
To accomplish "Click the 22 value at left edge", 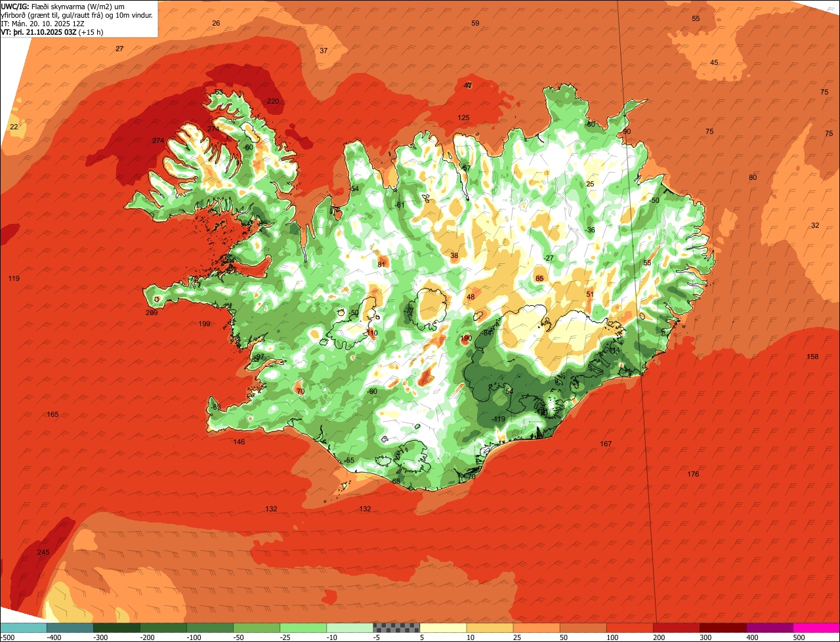I will point(14,127).
